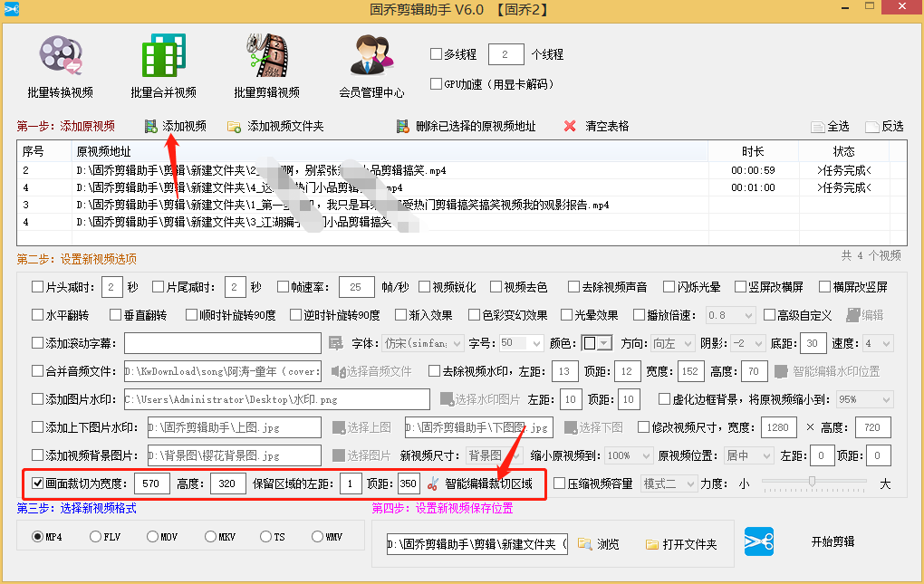Open the 速度 4 dropdown

pos(878,342)
